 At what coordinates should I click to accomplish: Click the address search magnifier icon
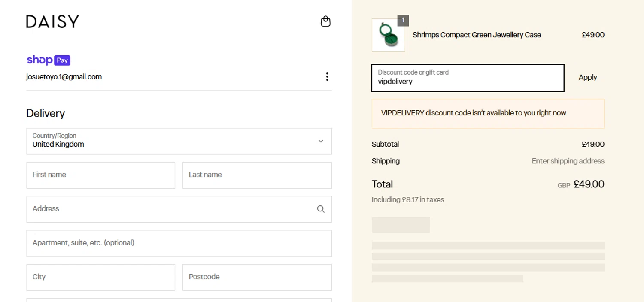pos(321,209)
